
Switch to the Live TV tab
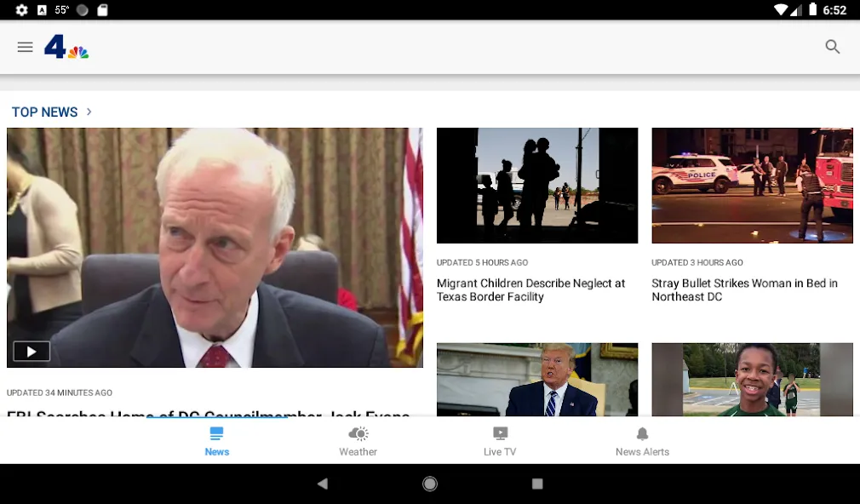point(500,442)
